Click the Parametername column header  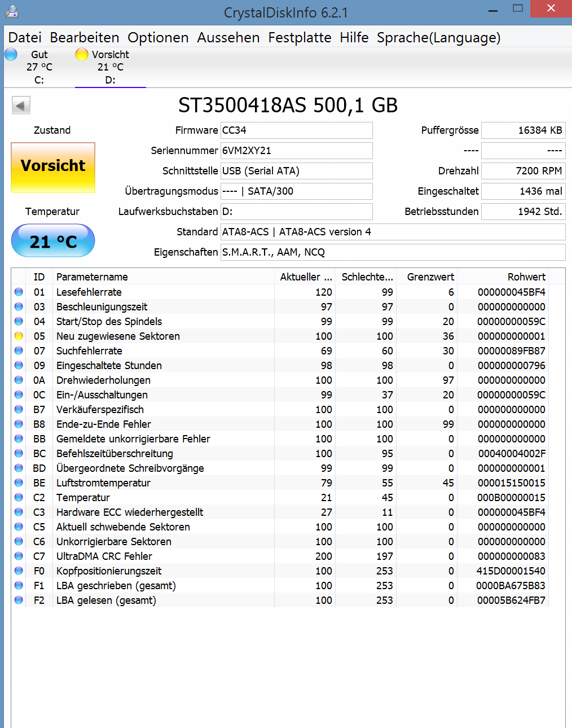[x=164, y=277]
